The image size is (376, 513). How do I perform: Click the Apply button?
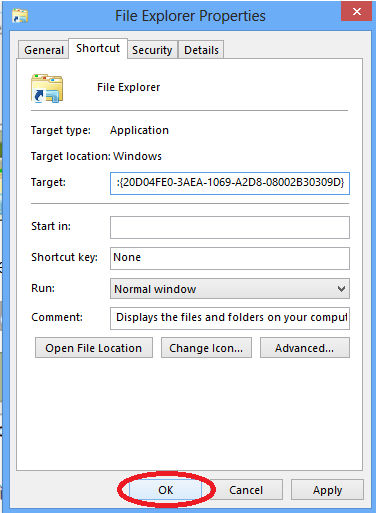point(327,490)
